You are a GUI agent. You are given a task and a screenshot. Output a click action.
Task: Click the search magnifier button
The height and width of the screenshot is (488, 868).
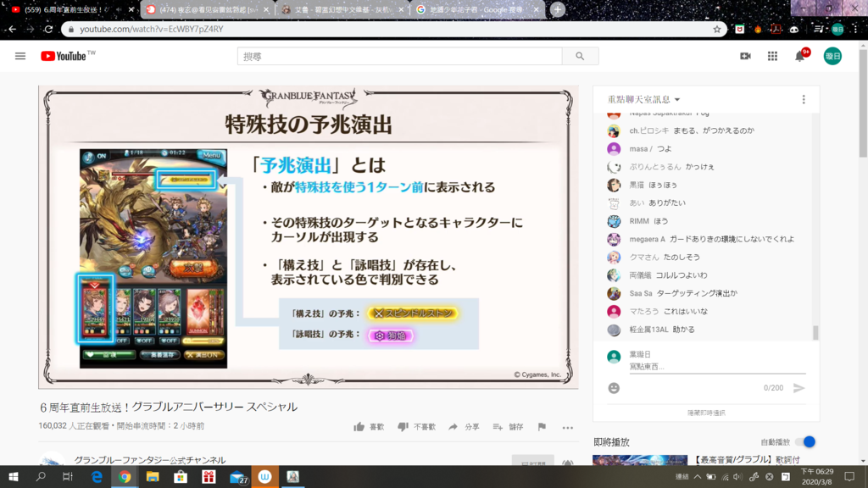580,56
